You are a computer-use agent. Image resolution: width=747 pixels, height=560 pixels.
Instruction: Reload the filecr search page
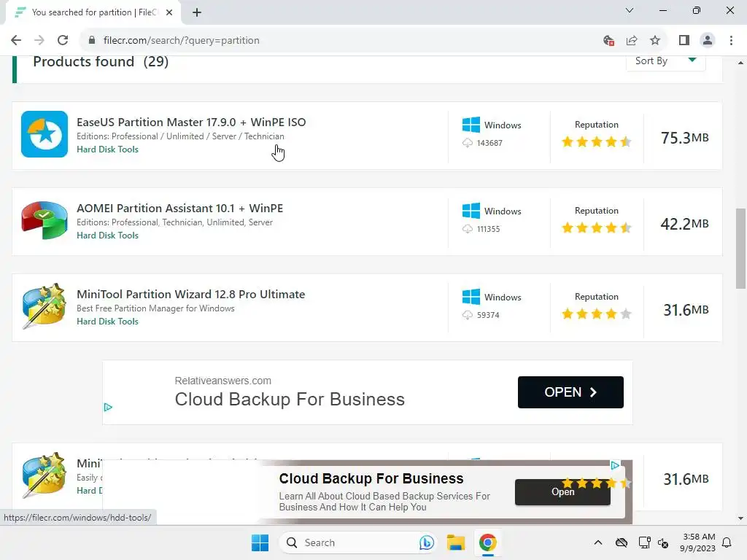point(63,41)
